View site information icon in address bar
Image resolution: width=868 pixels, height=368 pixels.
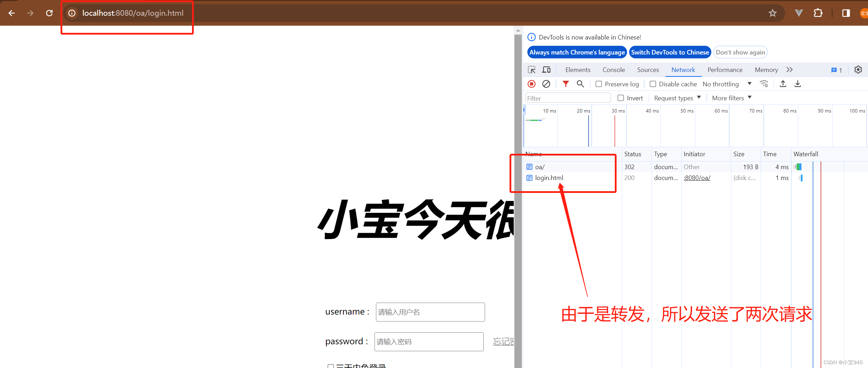tap(72, 13)
